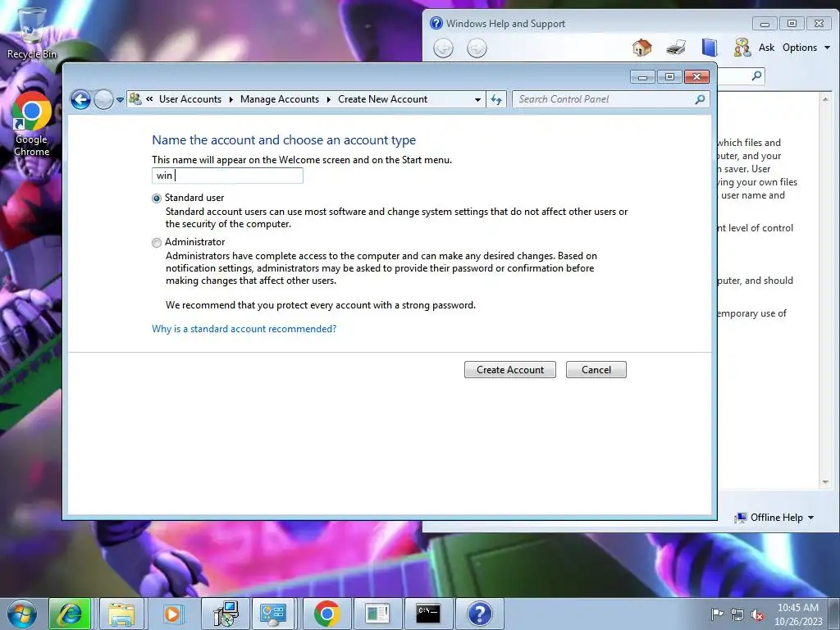Click the Ask label in Help toolbar
Viewport: 840px width, 630px height.
point(767,48)
